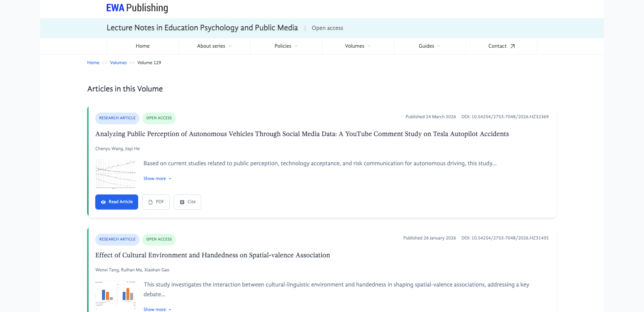The height and width of the screenshot is (312, 644).
Task: Click the Autonomous Vehicles article chart thumbnail
Action: coord(116,174)
